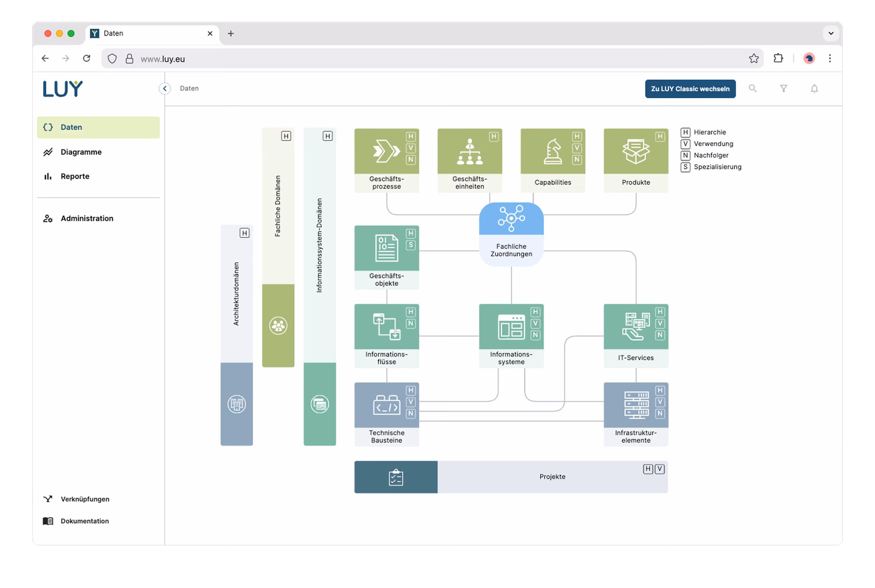Select Diagramme in the sidebar
Screen dimensions: 875x588
81,152
